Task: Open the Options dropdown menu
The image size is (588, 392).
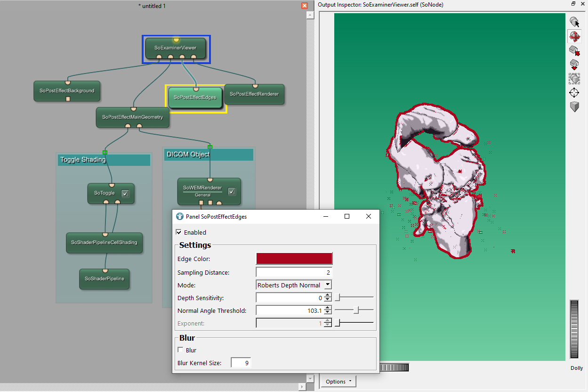Action: (x=338, y=382)
